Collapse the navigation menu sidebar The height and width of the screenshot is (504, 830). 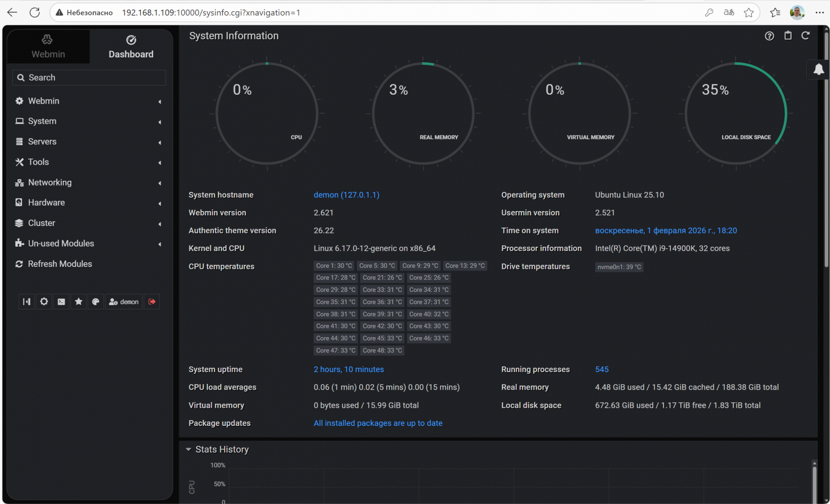pyautogui.click(x=27, y=302)
